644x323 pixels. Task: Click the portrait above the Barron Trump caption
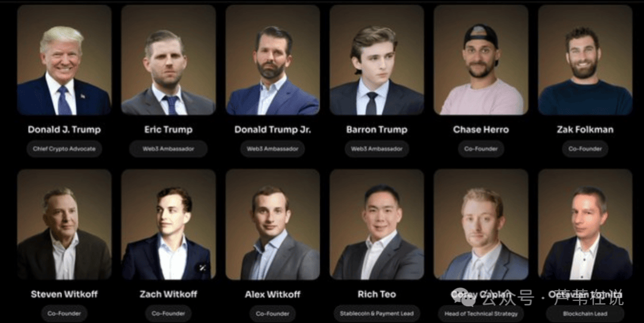click(x=377, y=60)
